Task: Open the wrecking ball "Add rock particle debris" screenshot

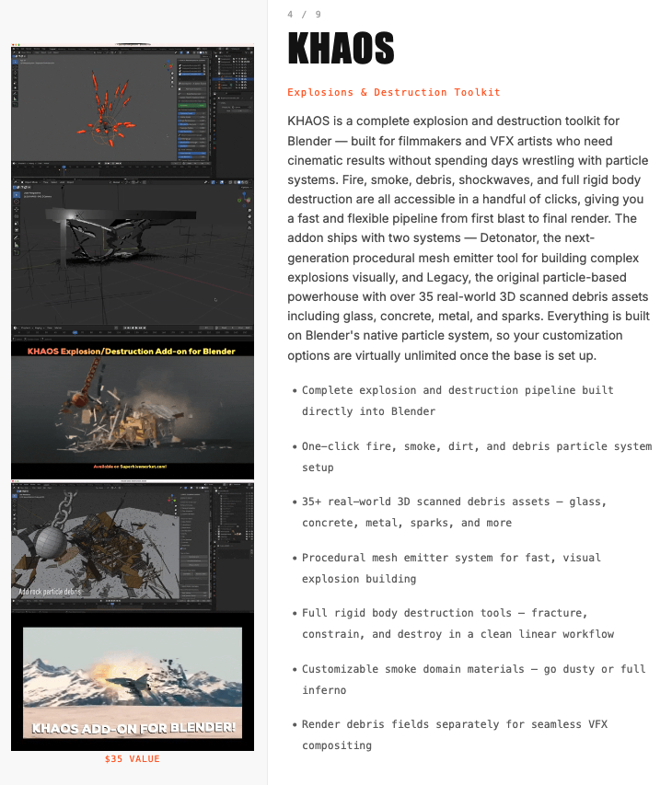Action: click(133, 547)
